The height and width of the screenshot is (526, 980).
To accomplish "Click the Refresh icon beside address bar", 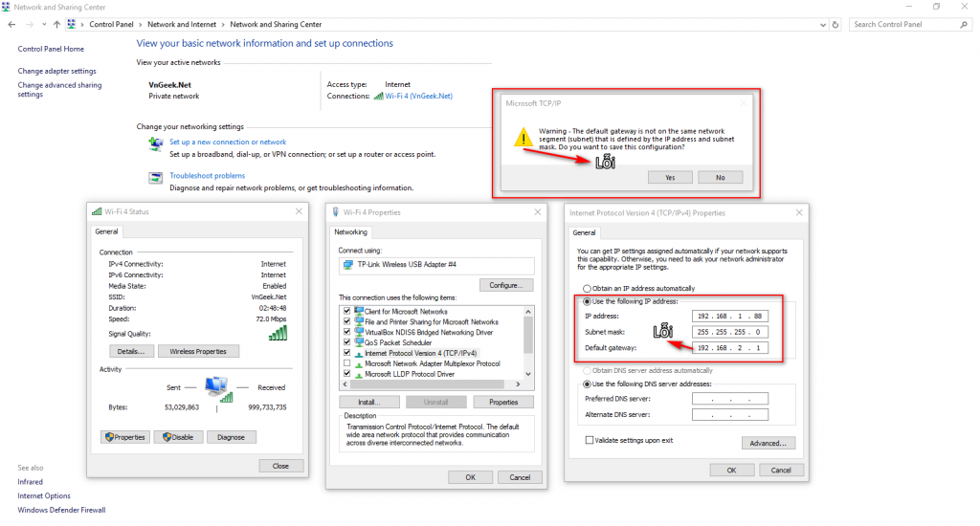I will click(835, 24).
